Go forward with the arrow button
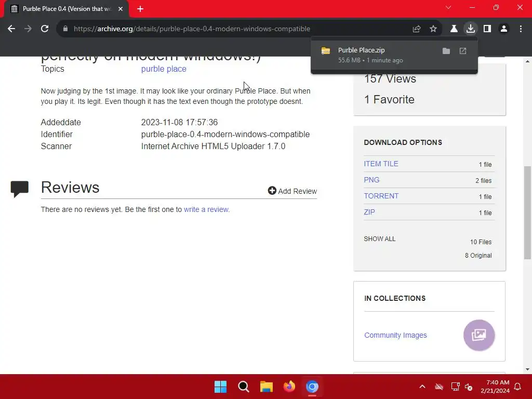The width and height of the screenshot is (532, 399). [x=28, y=29]
